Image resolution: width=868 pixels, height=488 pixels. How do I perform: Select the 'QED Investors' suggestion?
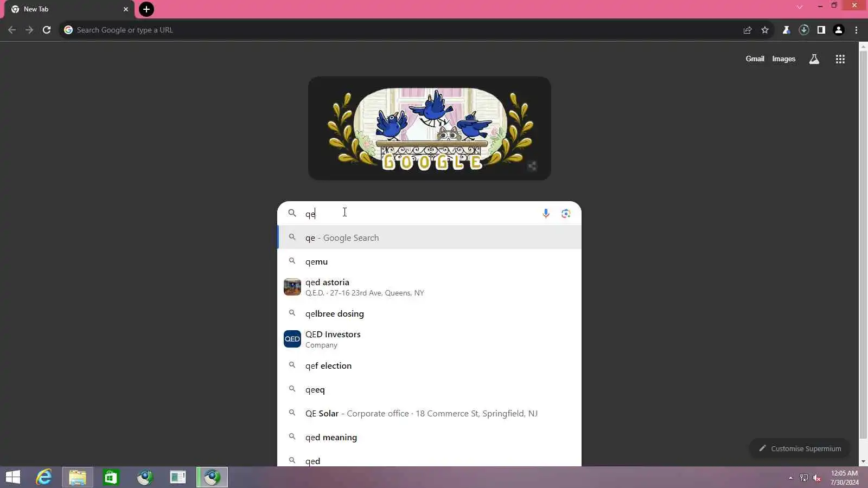(430, 339)
